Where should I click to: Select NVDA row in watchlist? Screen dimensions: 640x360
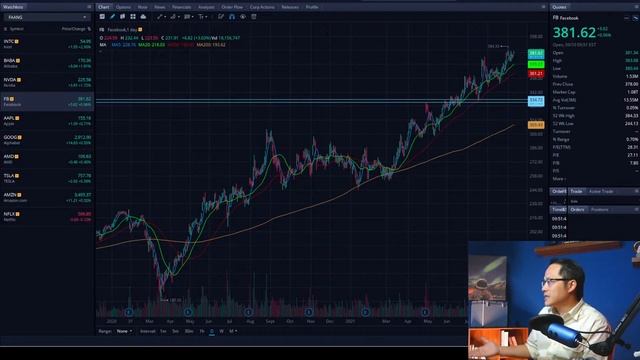click(x=47, y=82)
